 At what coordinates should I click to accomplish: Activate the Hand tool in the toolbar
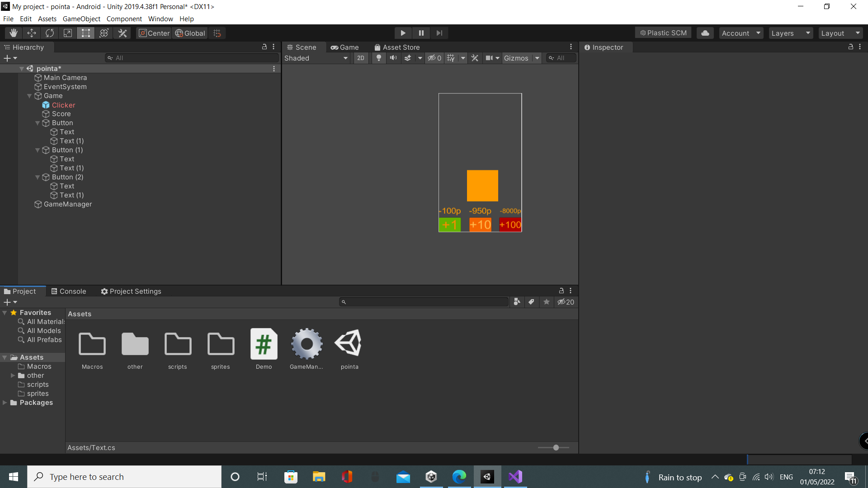(x=13, y=33)
